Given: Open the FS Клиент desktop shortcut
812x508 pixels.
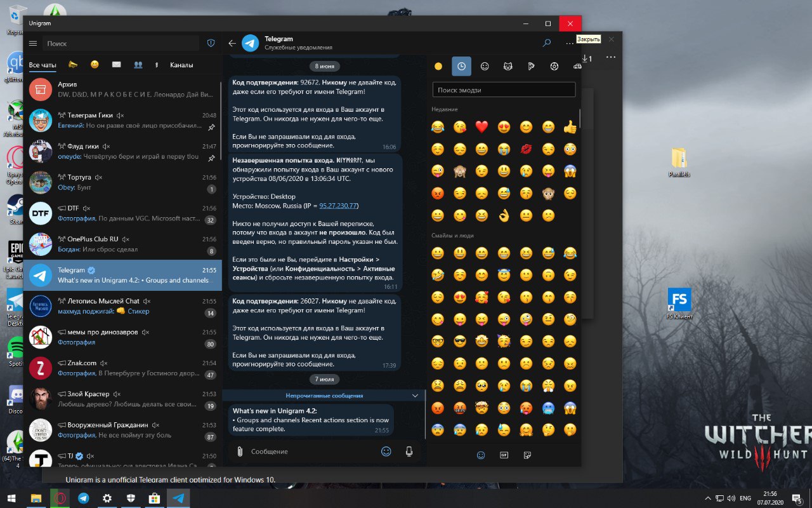Looking at the screenshot, I should [x=679, y=304].
